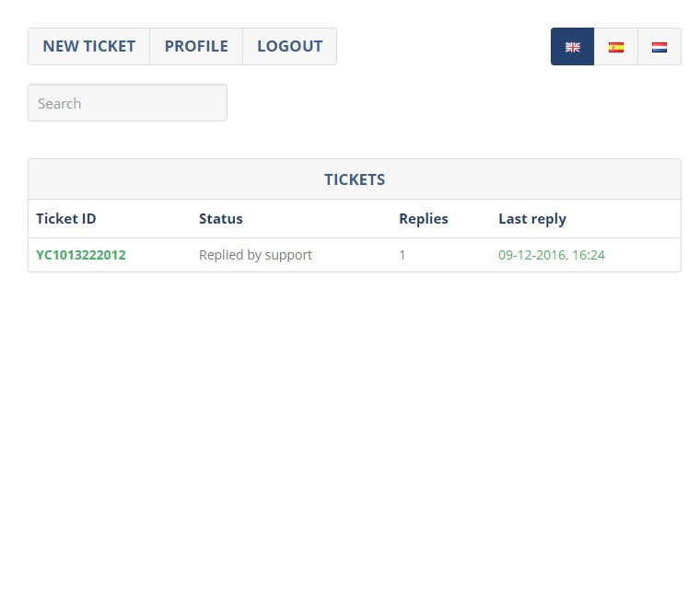Toggle the active English language button
Viewport: 700px width, 589px height.
tap(572, 46)
